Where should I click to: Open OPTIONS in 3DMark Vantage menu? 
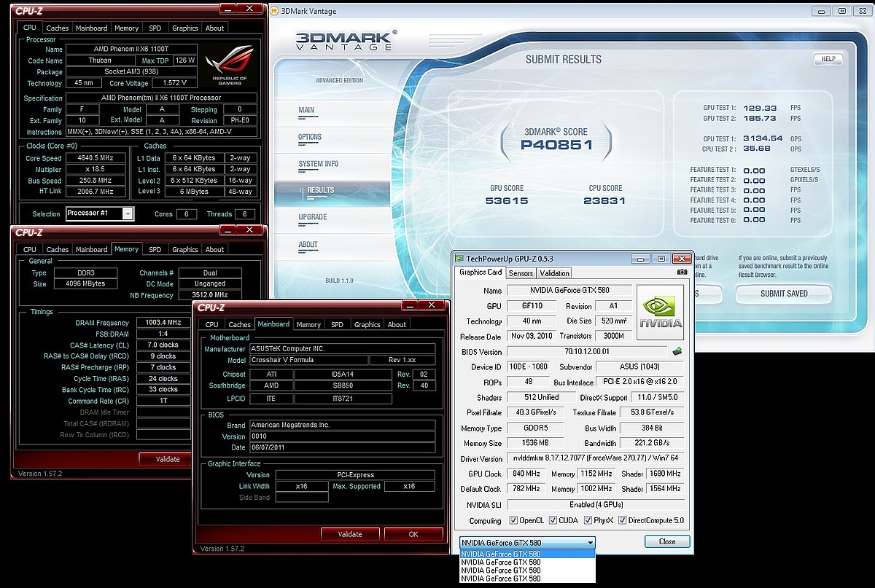(x=310, y=137)
